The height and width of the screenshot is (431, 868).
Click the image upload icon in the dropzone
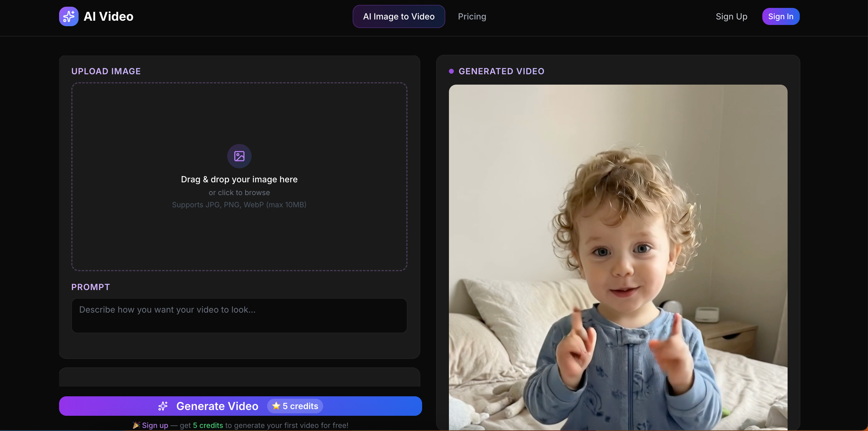point(239,156)
